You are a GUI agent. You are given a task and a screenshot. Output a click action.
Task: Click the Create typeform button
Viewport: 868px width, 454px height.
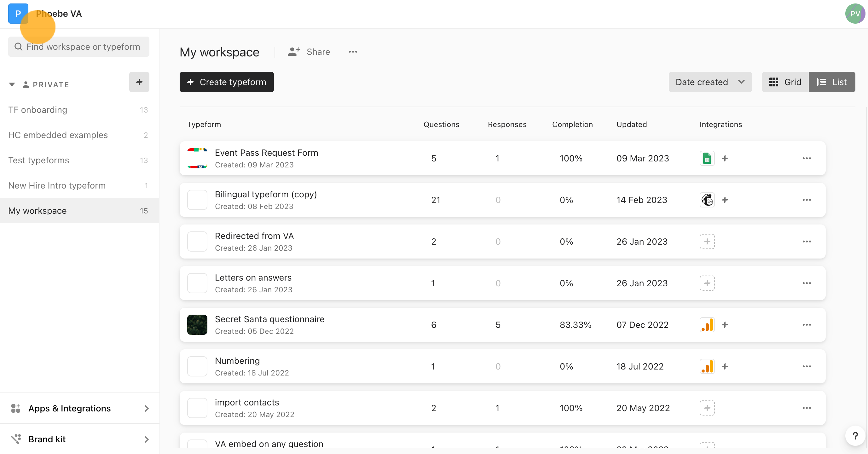click(226, 82)
